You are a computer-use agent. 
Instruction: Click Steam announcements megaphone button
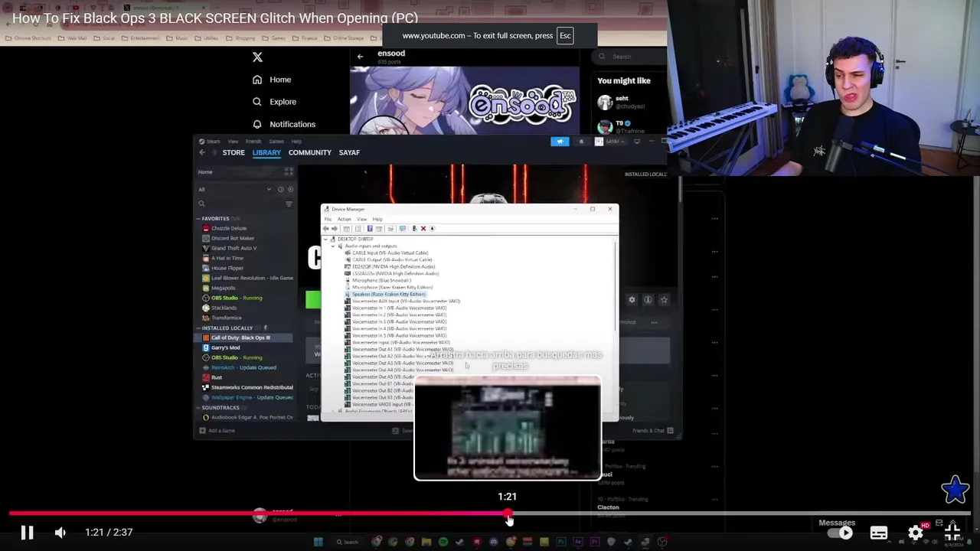coord(560,142)
